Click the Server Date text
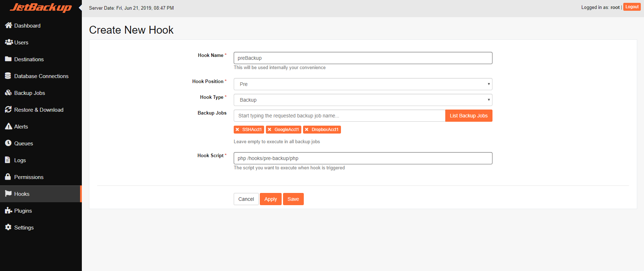644x271 pixels. click(131, 8)
